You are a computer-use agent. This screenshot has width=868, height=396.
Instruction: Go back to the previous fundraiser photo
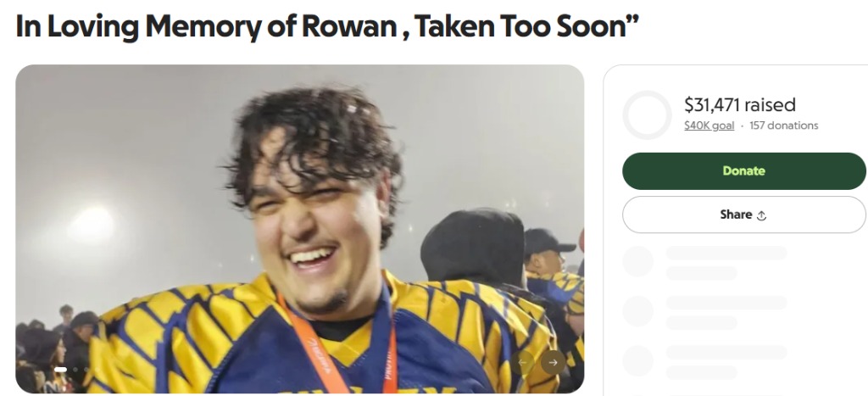522,362
